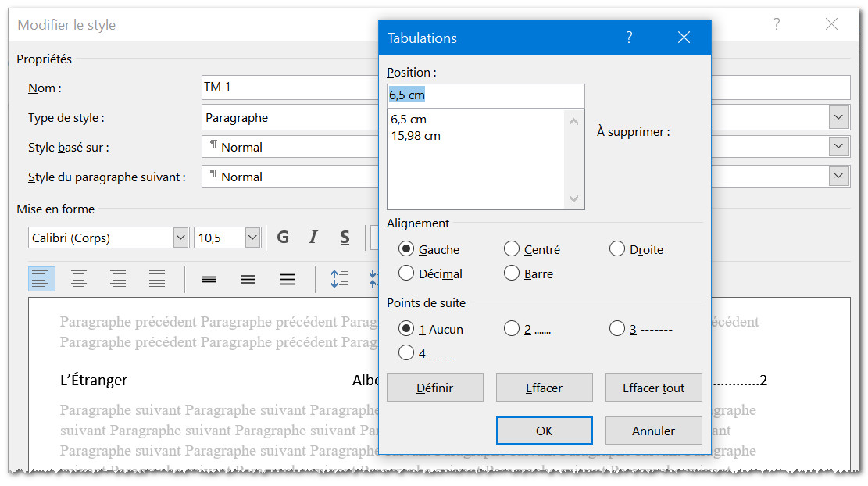Click the Définir button
Image resolution: width=868 pixels, height=486 pixels.
[435, 388]
